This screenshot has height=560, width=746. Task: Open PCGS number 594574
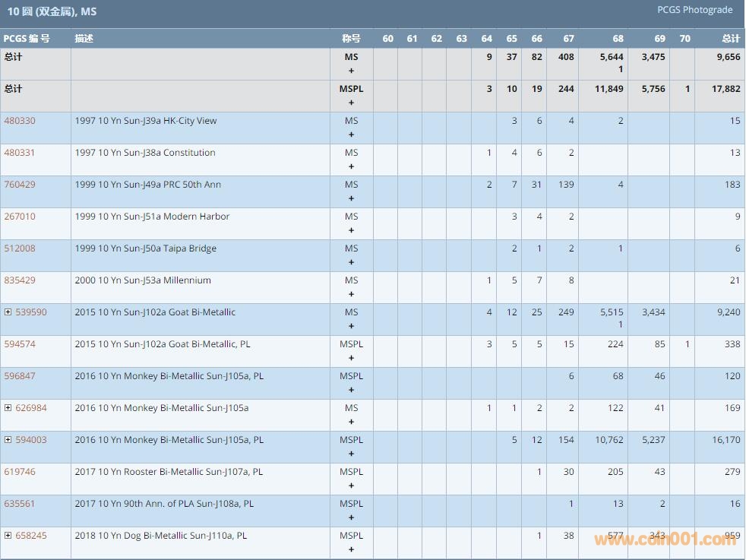tap(20, 344)
